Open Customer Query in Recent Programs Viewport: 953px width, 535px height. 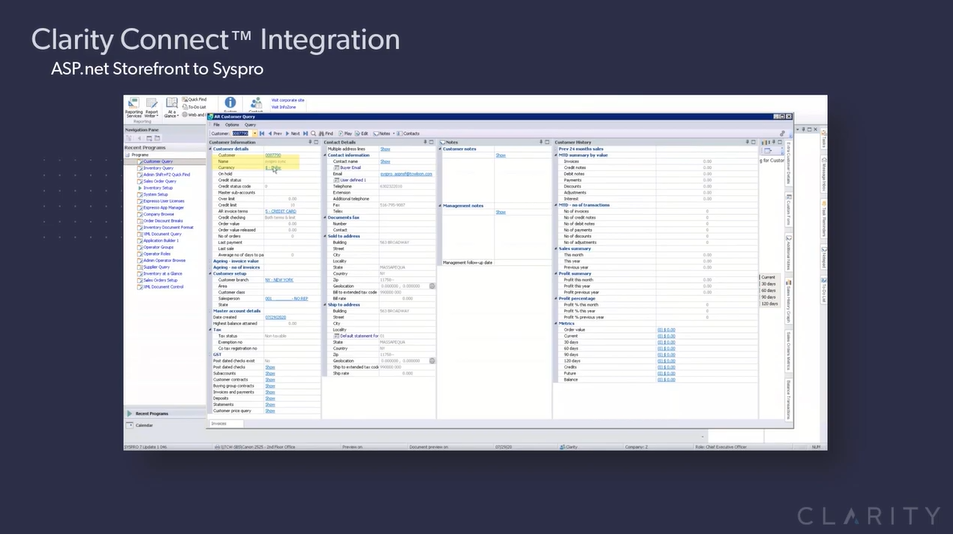click(x=158, y=162)
